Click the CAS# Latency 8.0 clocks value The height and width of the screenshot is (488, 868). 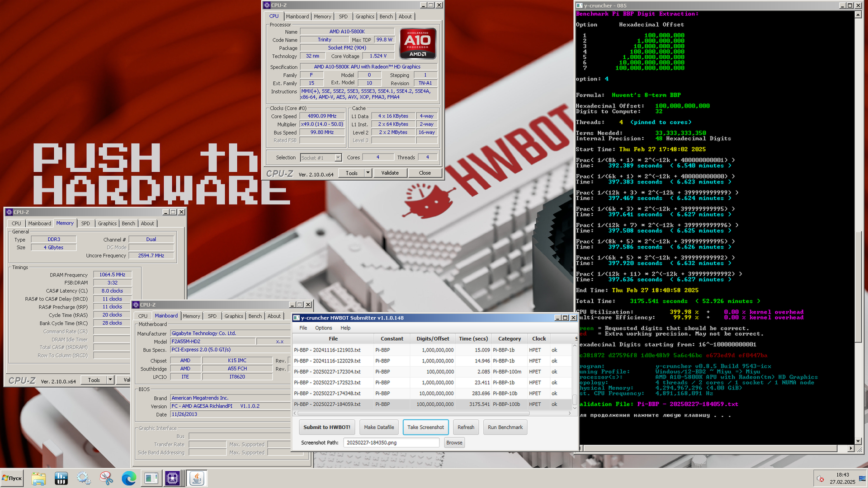pos(113,291)
